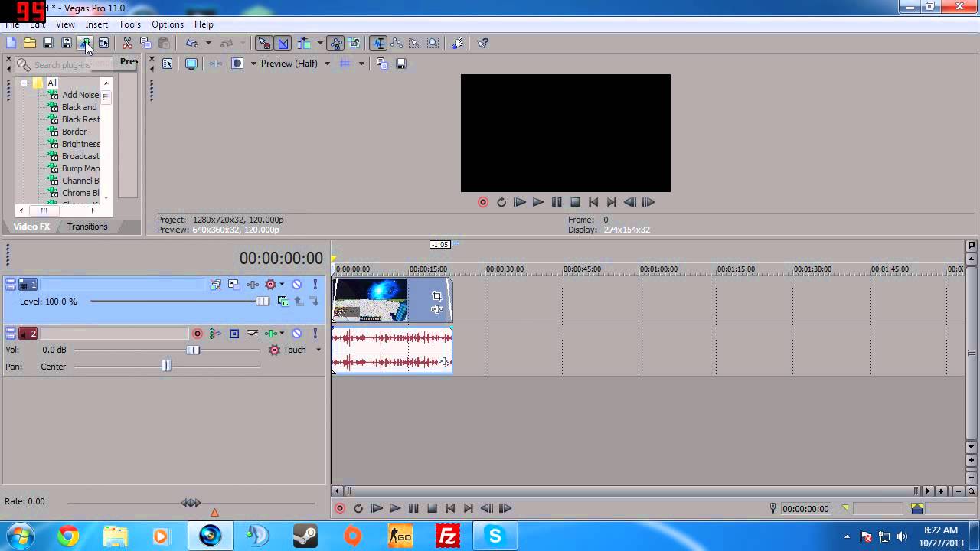
Task: Select the Envelope Edit tool
Action: (x=397, y=44)
